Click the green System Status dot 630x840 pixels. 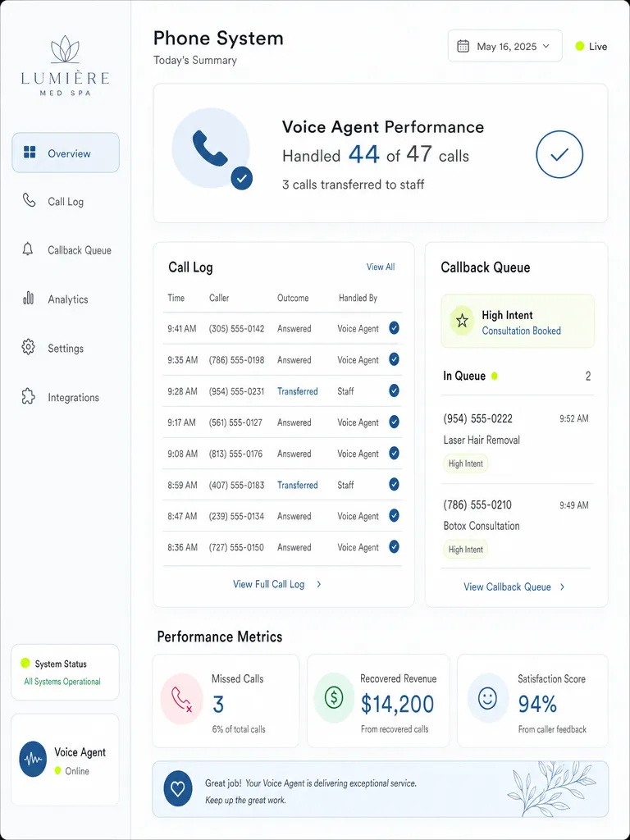point(25,663)
